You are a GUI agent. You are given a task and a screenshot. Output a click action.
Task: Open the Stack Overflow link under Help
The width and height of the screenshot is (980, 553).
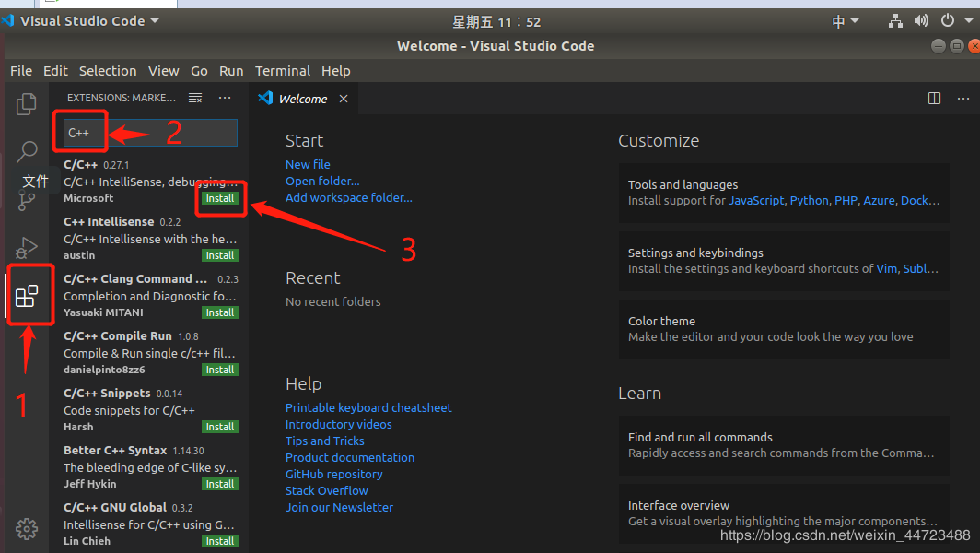[326, 490]
